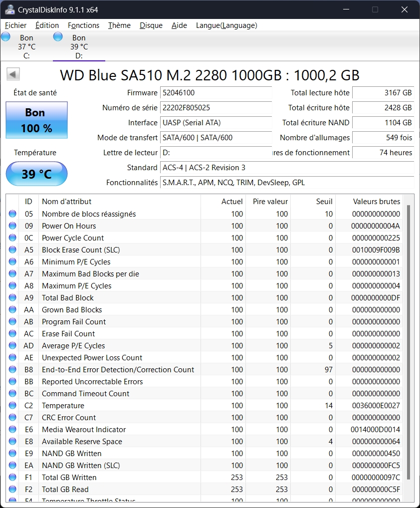Viewport: 420px width, 508px height.
Task: Switch to drive D: disk tab
Action: click(x=79, y=46)
